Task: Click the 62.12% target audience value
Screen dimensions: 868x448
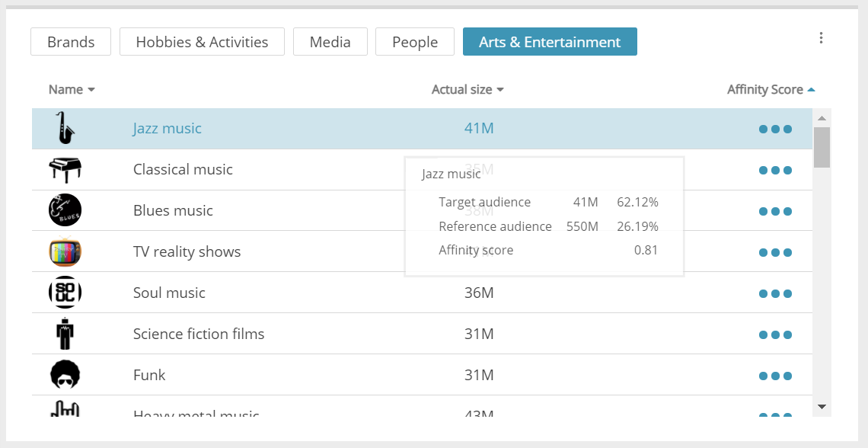Action: coord(638,202)
